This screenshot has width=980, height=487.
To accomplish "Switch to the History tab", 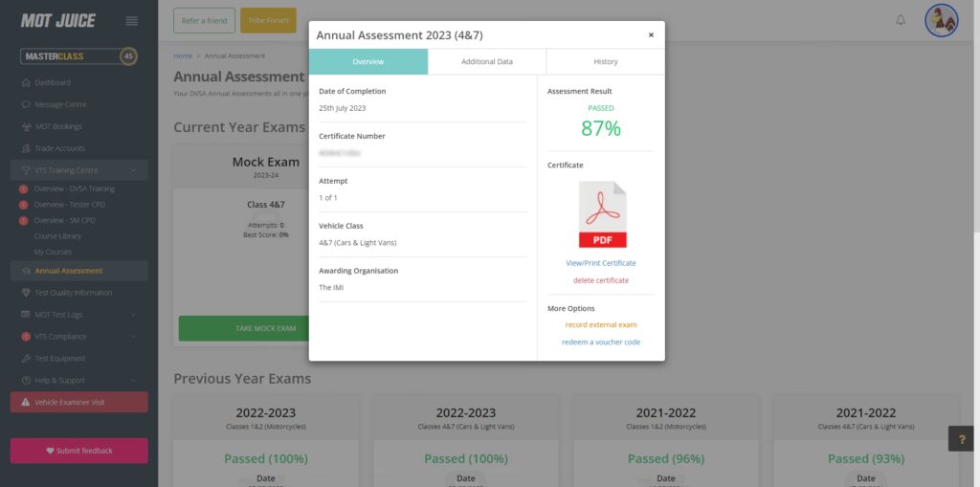I will (x=605, y=61).
